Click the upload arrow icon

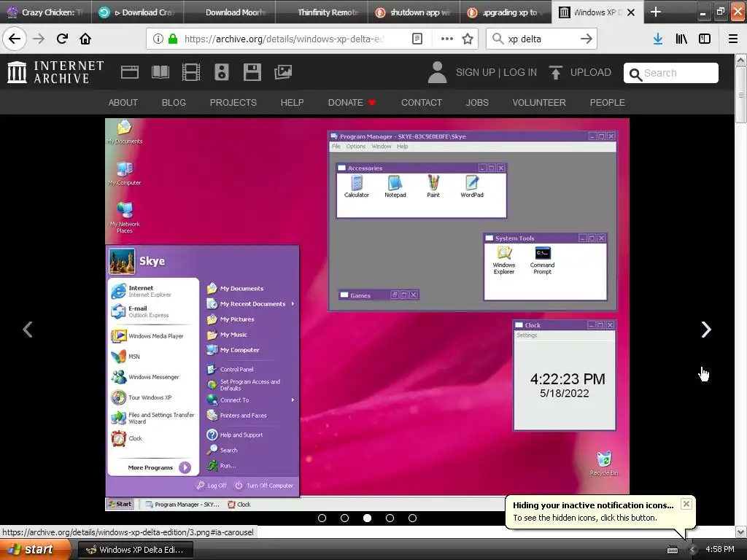(x=555, y=72)
